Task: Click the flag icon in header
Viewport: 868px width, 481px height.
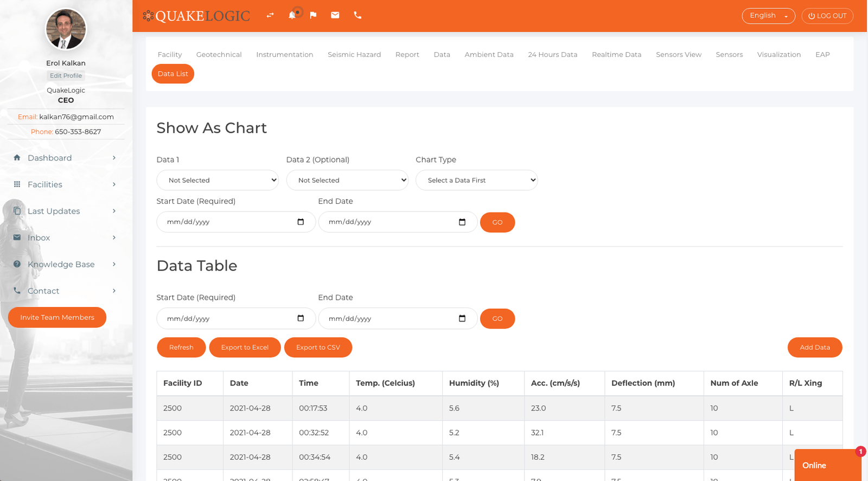Action: click(313, 15)
